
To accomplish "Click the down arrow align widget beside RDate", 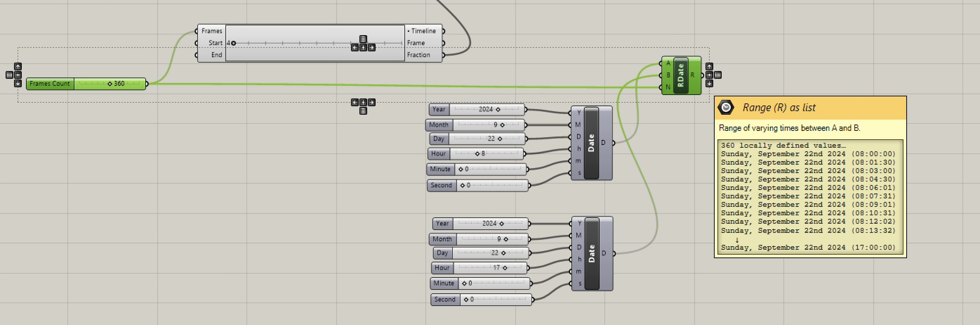I will pyautogui.click(x=709, y=83).
